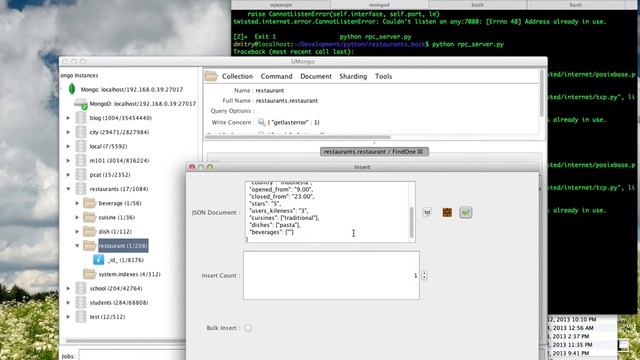The width and height of the screenshot is (640, 360).
Task: Click inside the JSON Document text area
Action: [327, 212]
